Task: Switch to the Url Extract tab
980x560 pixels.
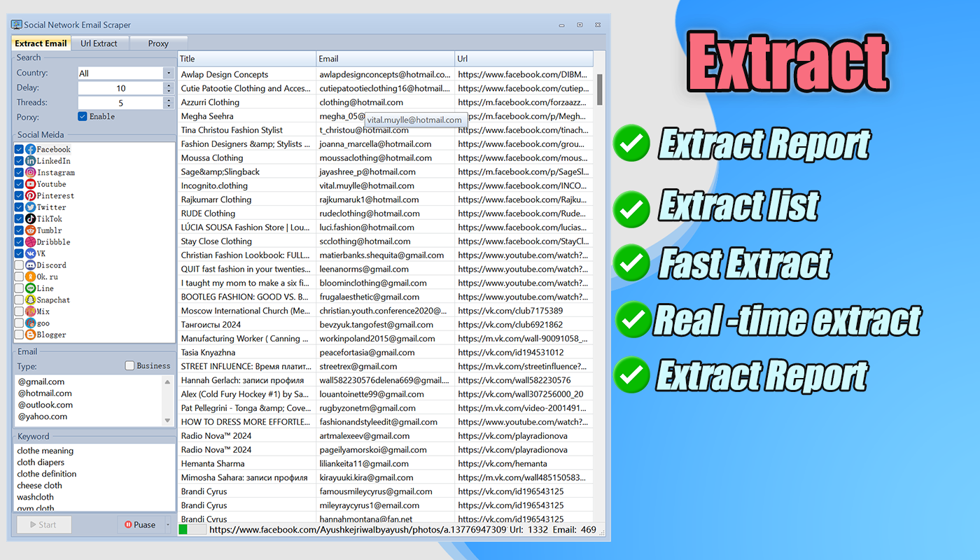Action: (x=99, y=43)
